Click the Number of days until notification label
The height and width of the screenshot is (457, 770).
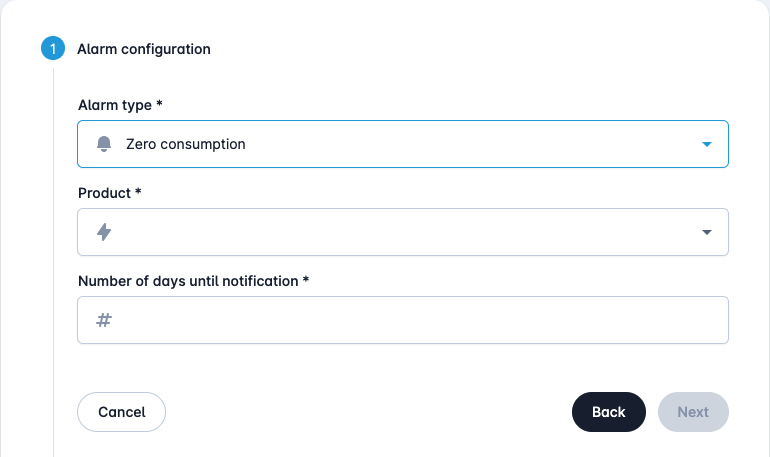point(188,281)
